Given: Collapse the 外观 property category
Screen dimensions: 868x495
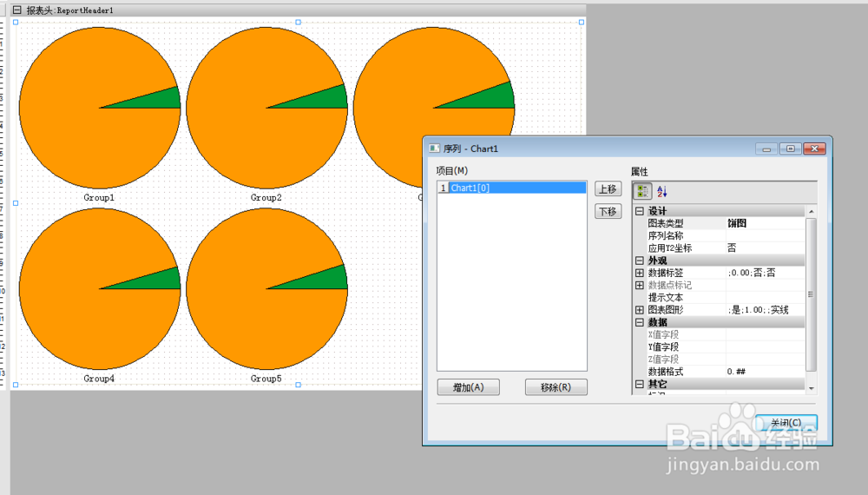Looking at the screenshot, I should pos(640,261).
